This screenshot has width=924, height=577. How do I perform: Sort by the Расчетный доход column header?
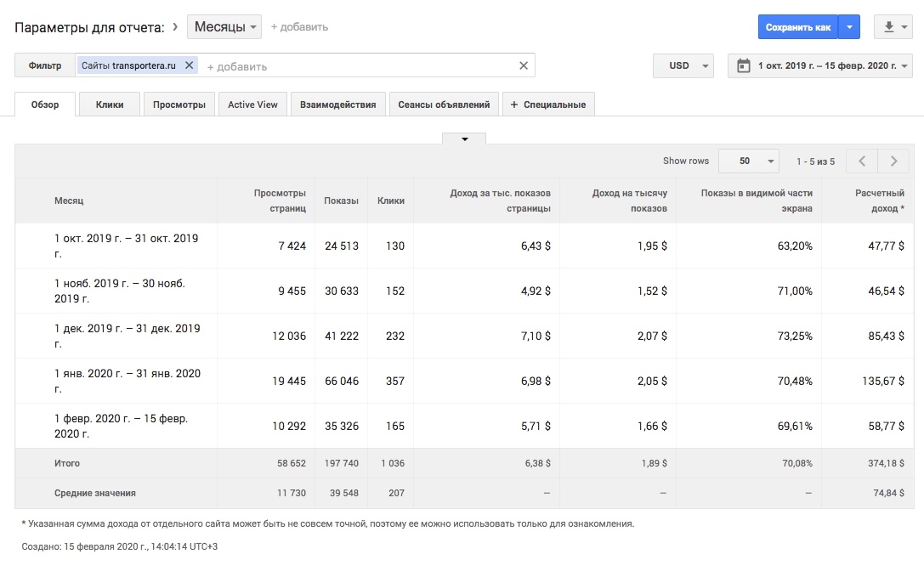coord(879,201)
